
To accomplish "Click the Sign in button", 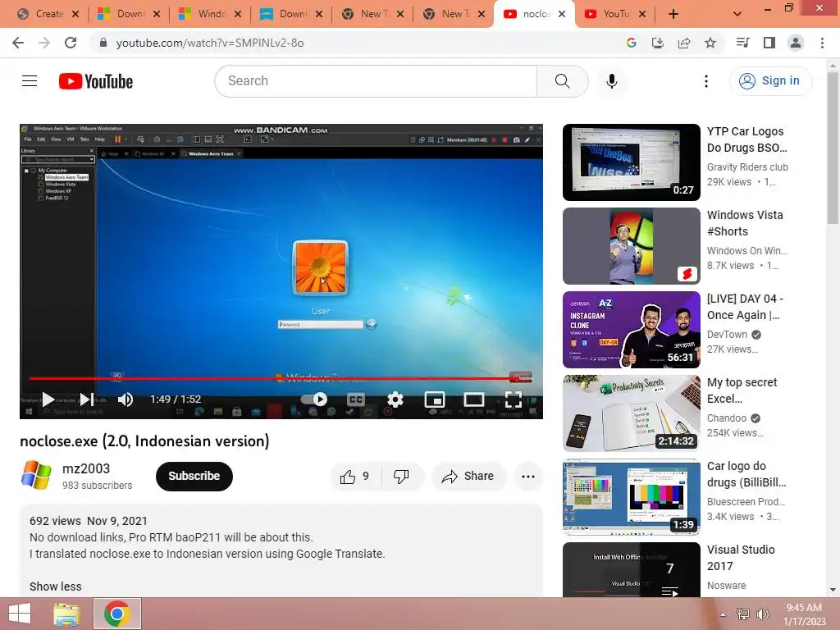I will (x=769, y=81).
